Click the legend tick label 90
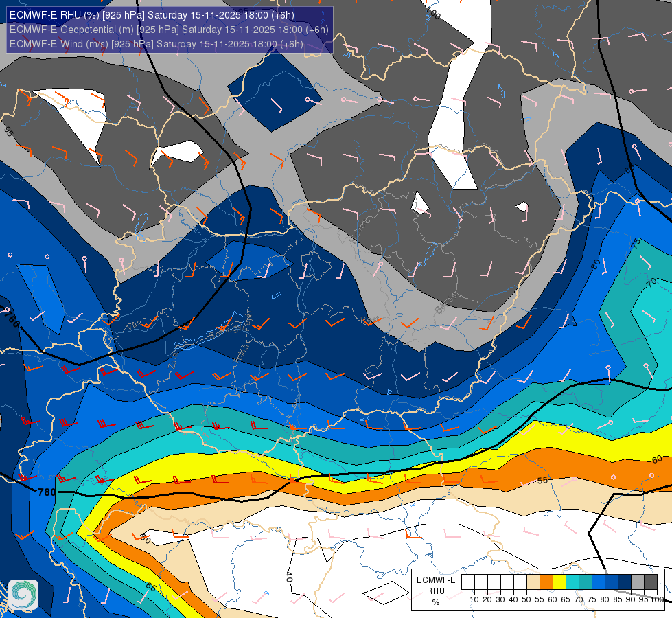Screen dimensions: 672x618 point(631,599)
